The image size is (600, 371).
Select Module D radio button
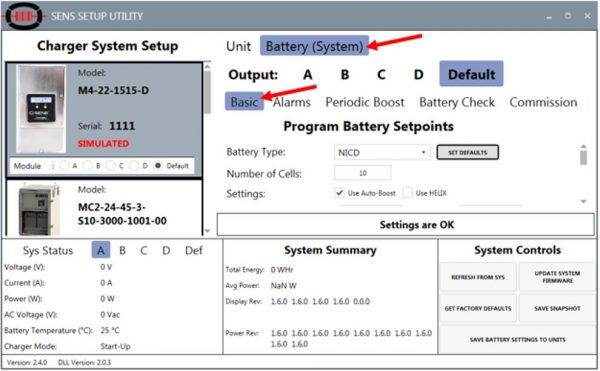coord(134,166)
